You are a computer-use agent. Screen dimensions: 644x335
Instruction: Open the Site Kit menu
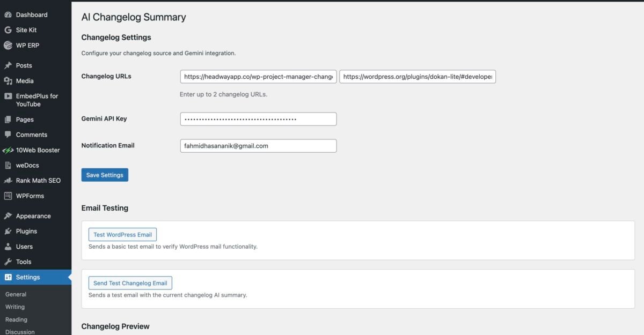[x=35, y=30]
